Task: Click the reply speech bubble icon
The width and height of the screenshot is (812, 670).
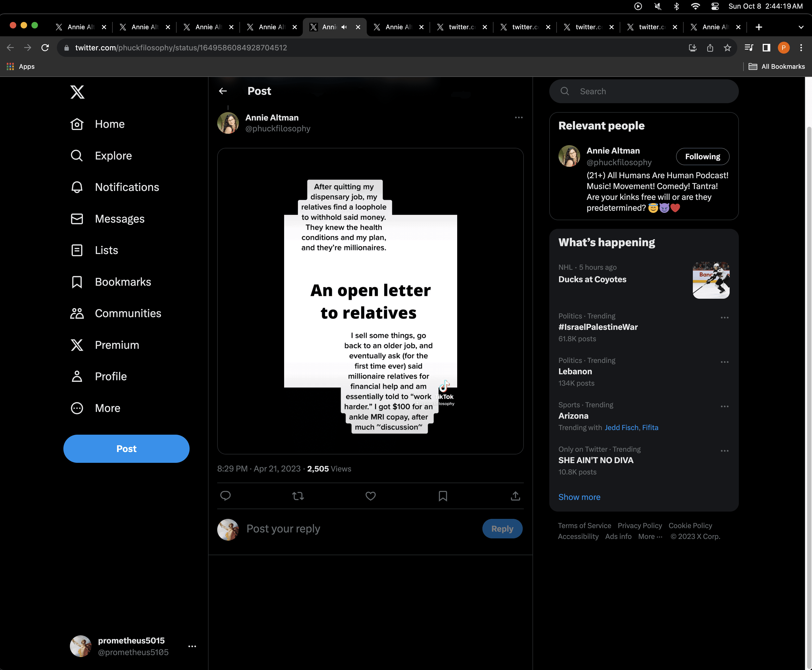Action: click(x=225, y=496)
